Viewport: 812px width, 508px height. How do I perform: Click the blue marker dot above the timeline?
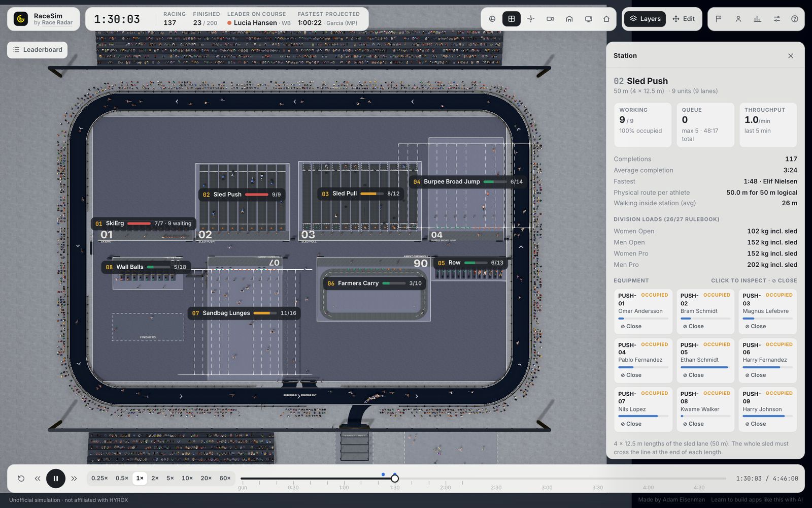(x=383, y=474)
